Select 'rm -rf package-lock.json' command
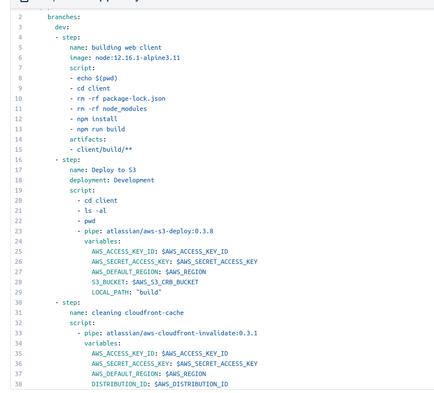Screen dimensions: 434x393 121,99
